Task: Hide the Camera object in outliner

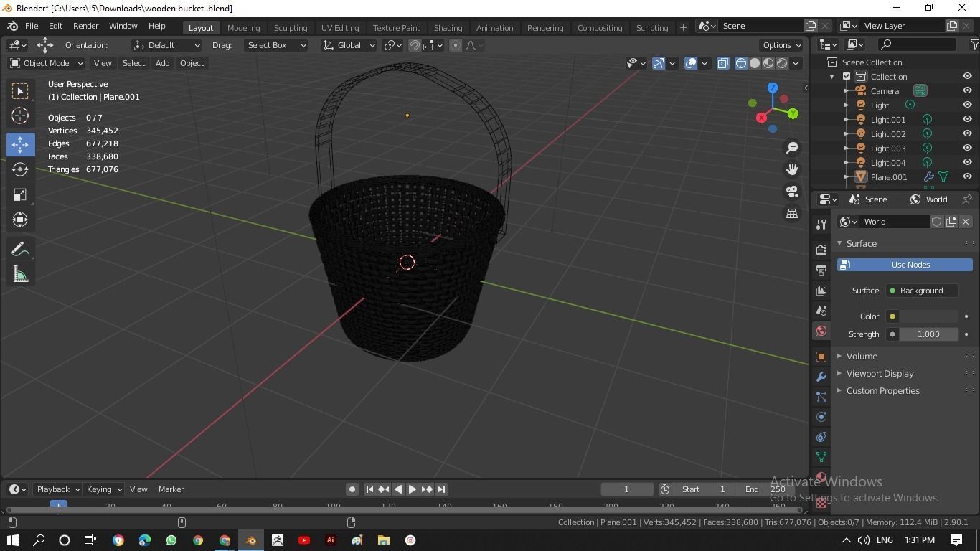Action: [967, 91]
